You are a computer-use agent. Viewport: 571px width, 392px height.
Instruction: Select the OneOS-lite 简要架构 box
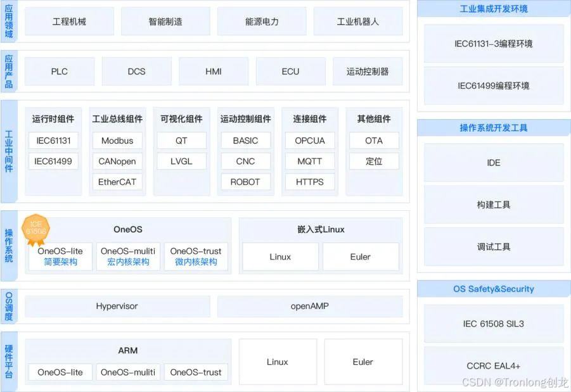tap(60, 256)
